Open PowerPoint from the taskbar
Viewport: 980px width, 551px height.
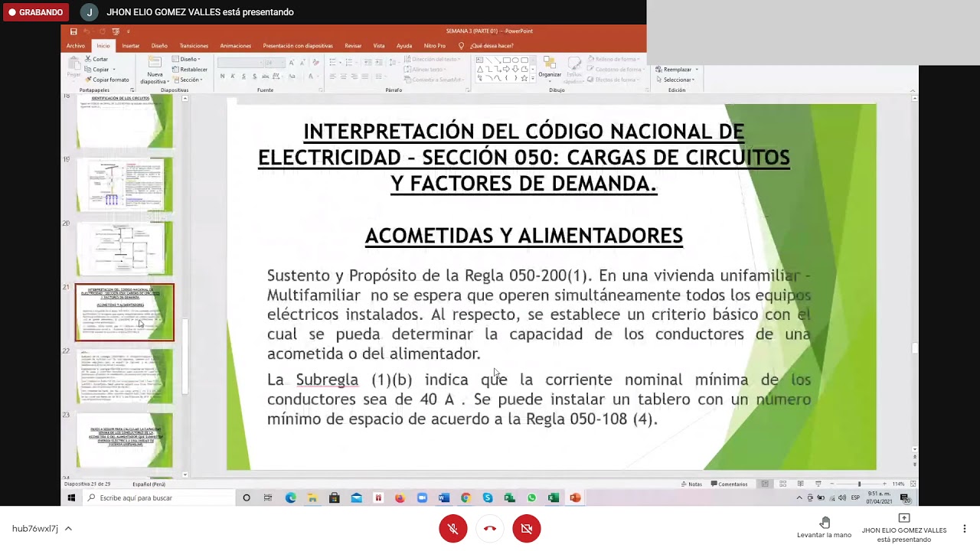(576, 498)
